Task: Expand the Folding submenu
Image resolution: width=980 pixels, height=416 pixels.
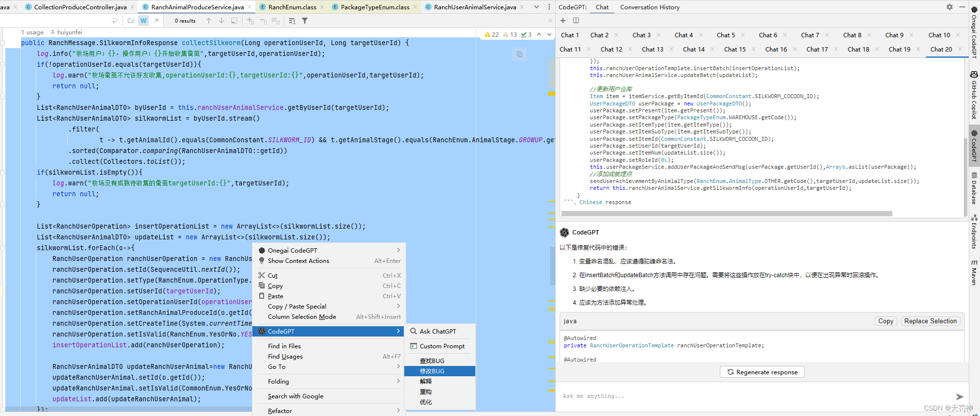Action: pos(329,381)
